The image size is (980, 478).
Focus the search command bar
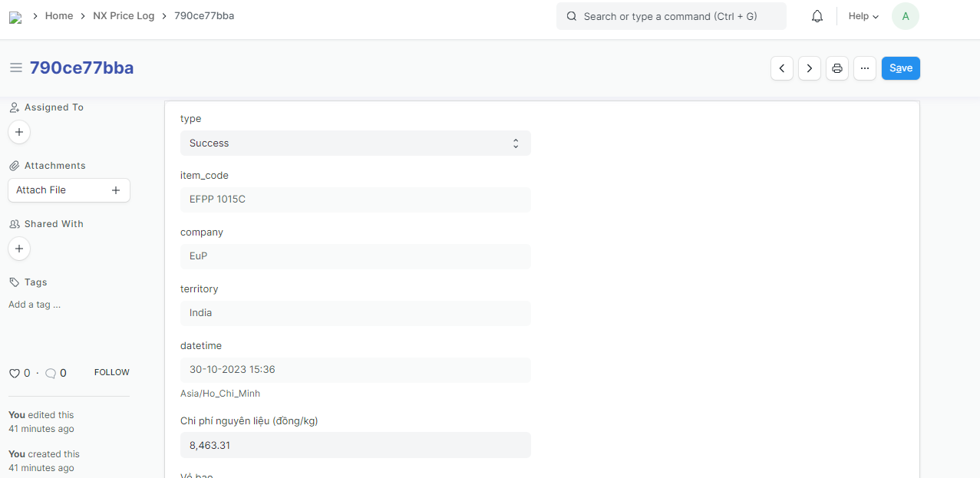[x=671, y=16]
